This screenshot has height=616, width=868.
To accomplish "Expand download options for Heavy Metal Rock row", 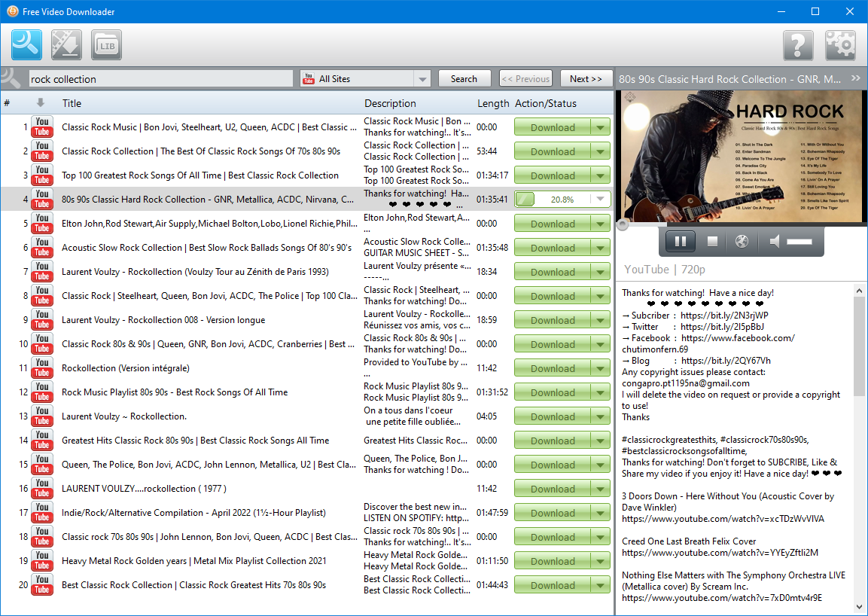I will (601, 560).
